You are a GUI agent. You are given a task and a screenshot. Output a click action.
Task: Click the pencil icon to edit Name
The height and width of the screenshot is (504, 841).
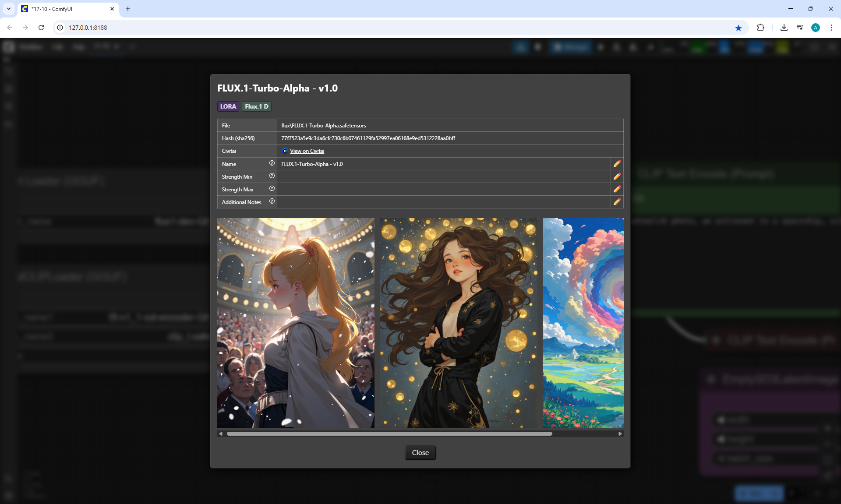tap(617, 164)
